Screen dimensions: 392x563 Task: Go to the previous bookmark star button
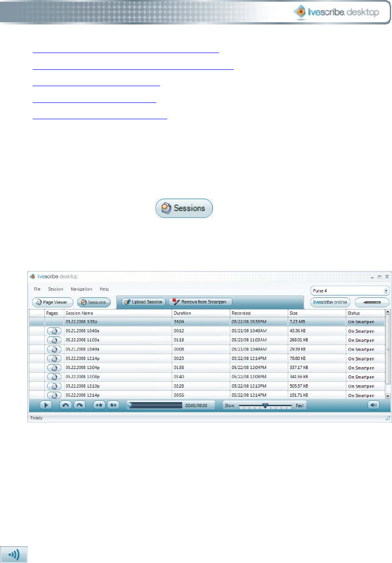point(99,405)
